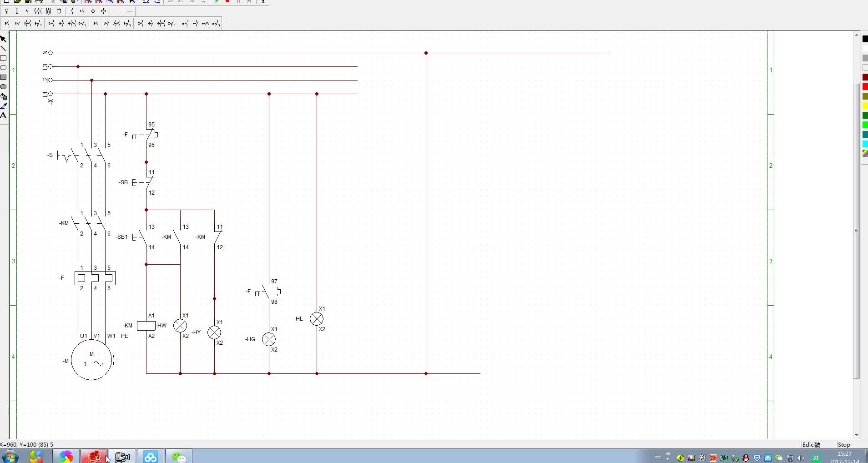Open the three-pole contactor symbol category

tap(38, 11)
